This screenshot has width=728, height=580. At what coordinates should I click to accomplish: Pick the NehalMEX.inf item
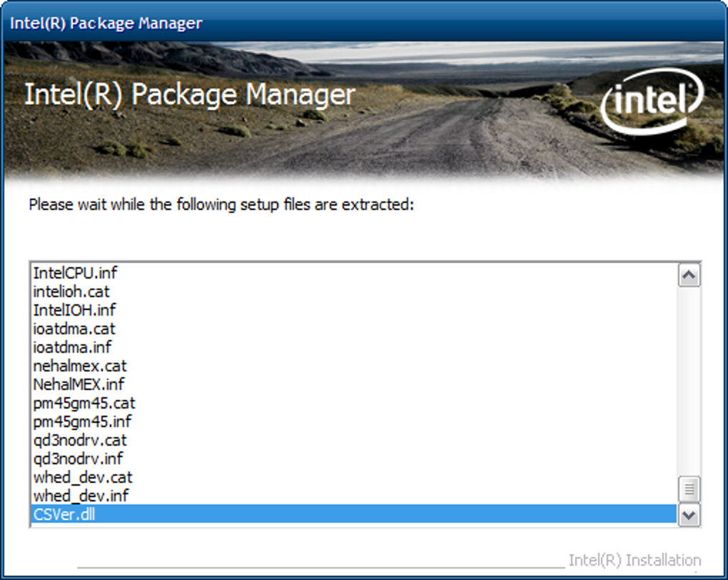tap(79, 384)
